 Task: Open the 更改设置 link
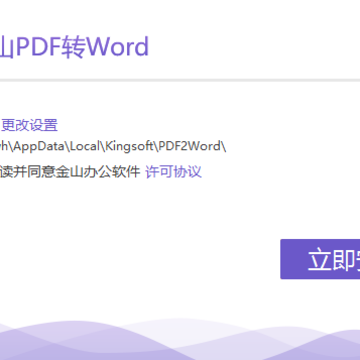tap(29, 125)
